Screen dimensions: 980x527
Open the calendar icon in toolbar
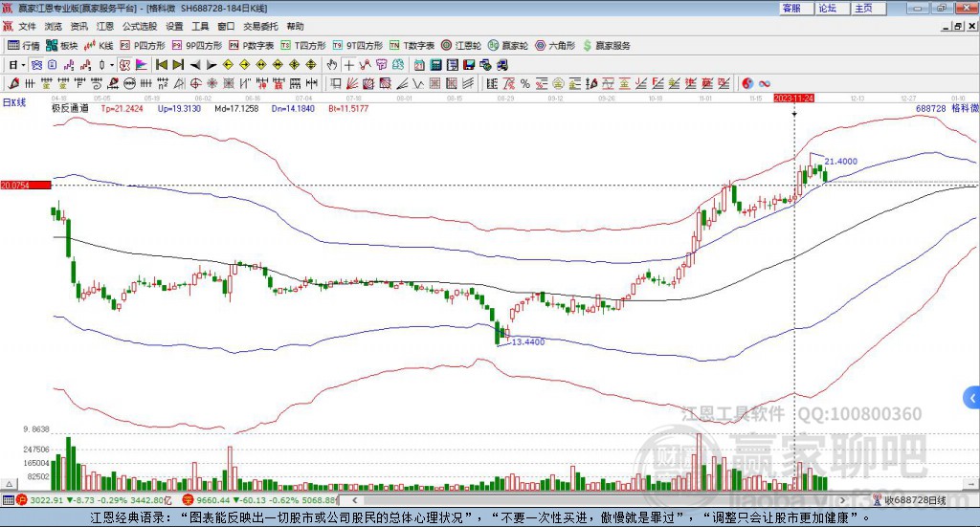[419, 65]
